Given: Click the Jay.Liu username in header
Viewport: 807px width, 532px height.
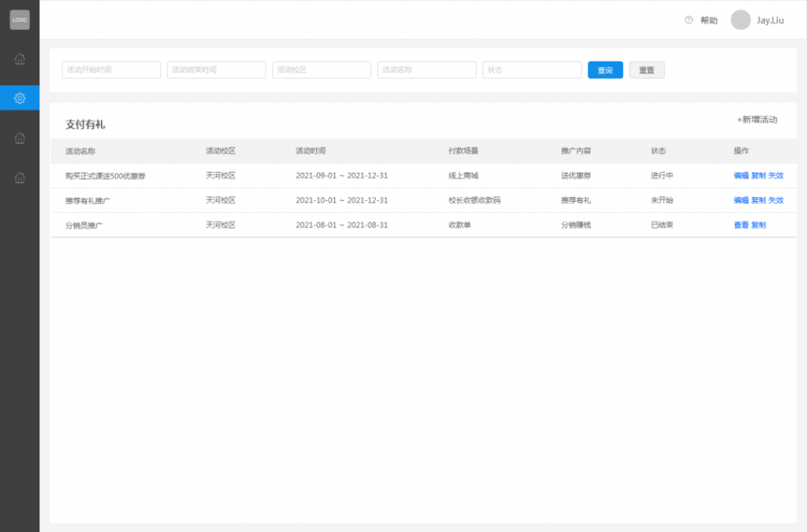Looking at the screenshot, I should (770, 20).
